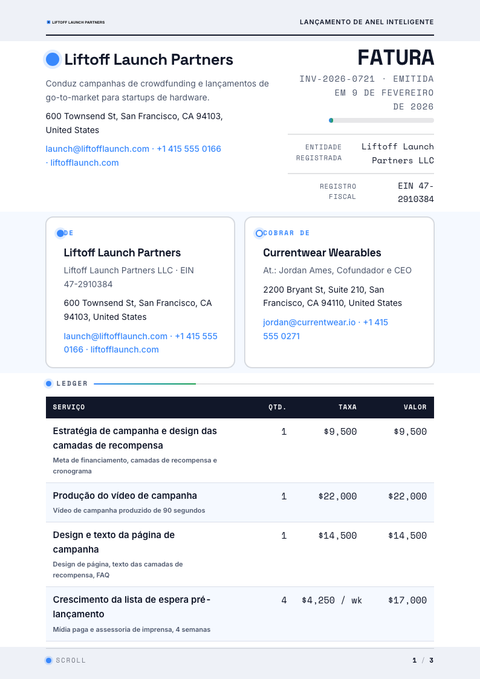Click the VALOR column header
The height and width of the screenshot is (679, 480).
point(415,407)
